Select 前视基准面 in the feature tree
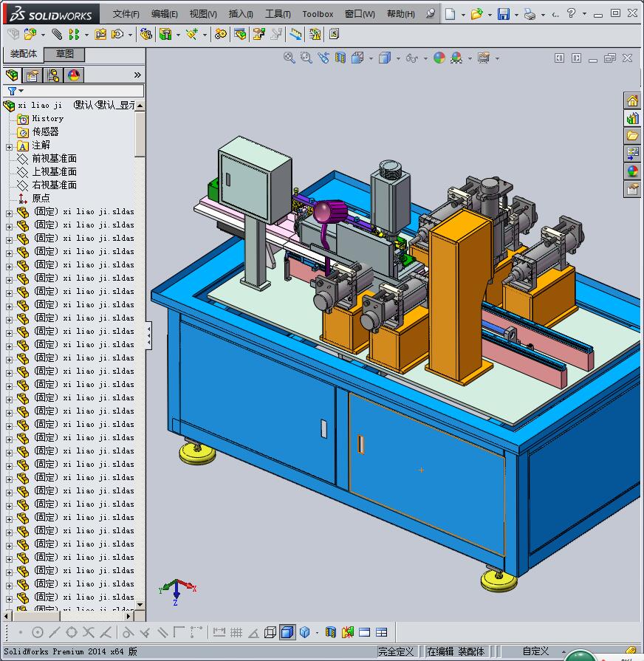The height and width of the screenshot is (661, 644). click(54, 159)
